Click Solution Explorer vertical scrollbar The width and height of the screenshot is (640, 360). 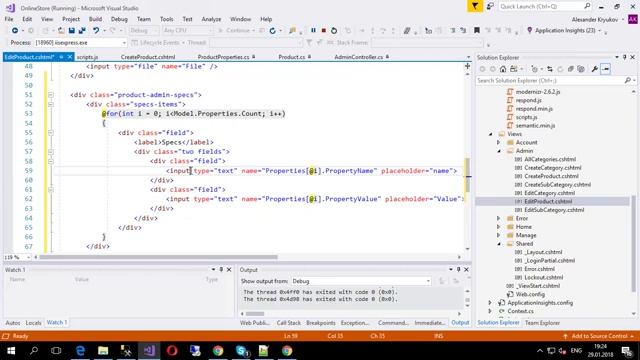coord(633,244)
